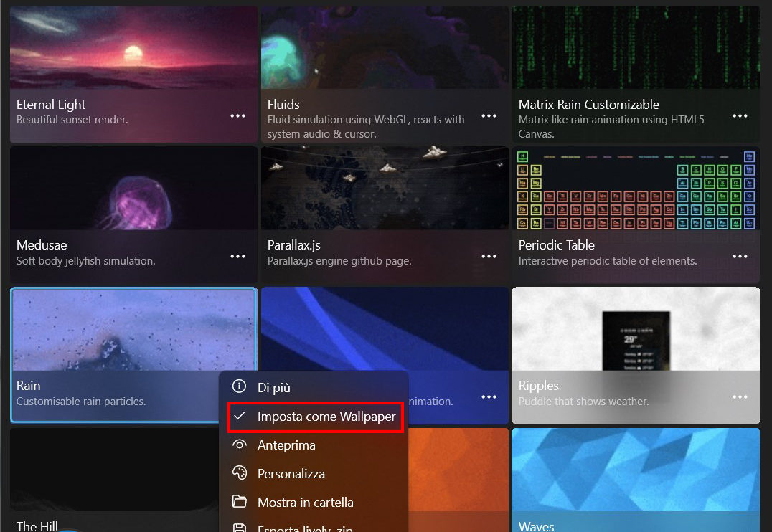Click The Hill title text

click(37, 526)
